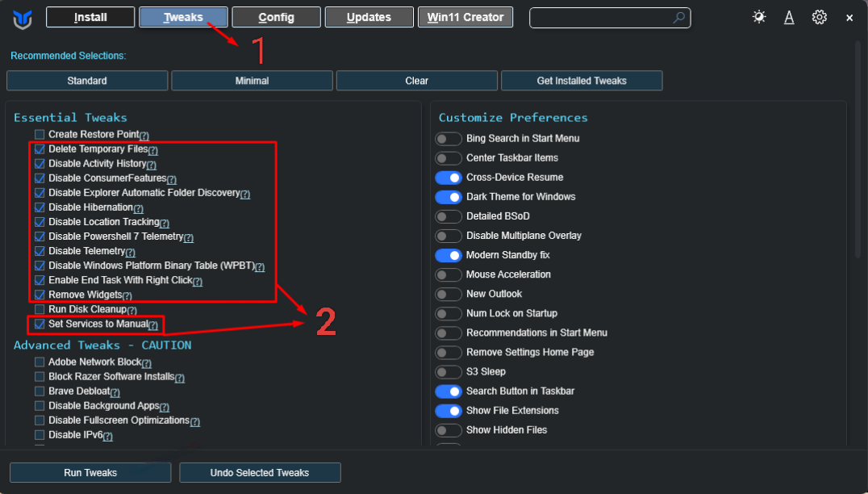Image resolution: width=868 pixels, height=494 pixels.
Task: Uncheck the Remove Widgets checkbox
Action: (x=40, y=295)
